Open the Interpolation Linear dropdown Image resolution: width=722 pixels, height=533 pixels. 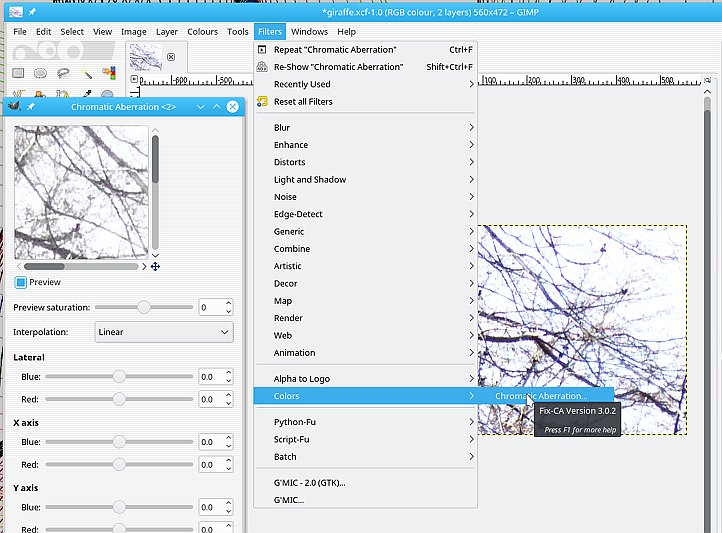(x=164, y=332)
